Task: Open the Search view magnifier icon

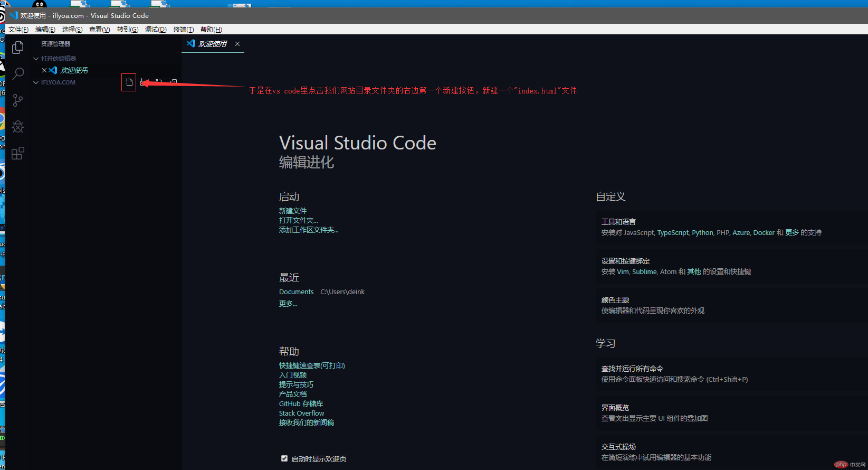Action: tap(18, 73)
